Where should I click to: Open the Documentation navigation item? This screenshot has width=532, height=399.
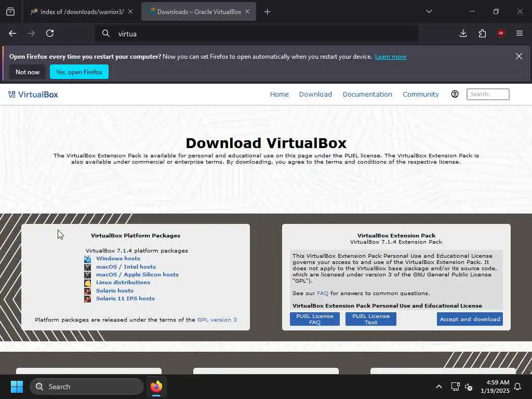tap(367, 95)
